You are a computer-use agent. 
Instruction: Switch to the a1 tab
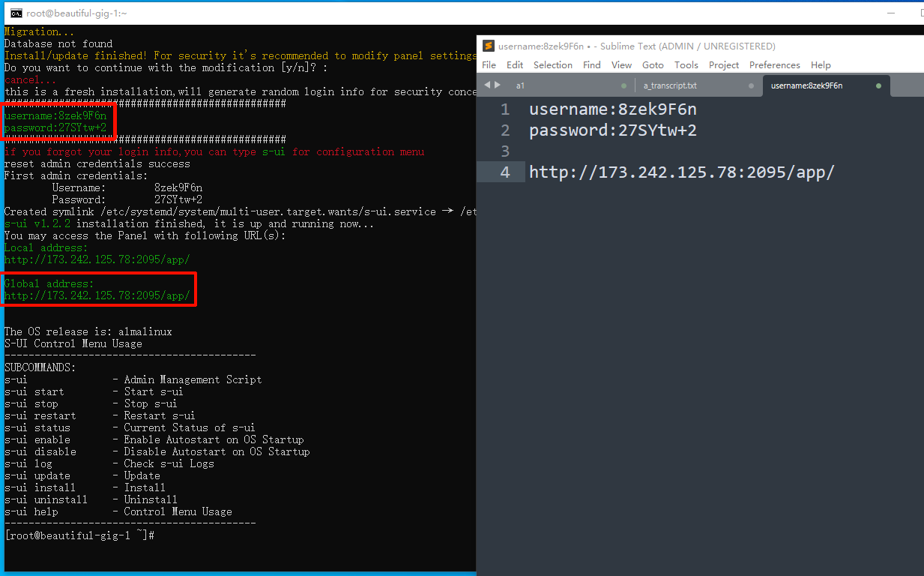(x=520, y=85)
